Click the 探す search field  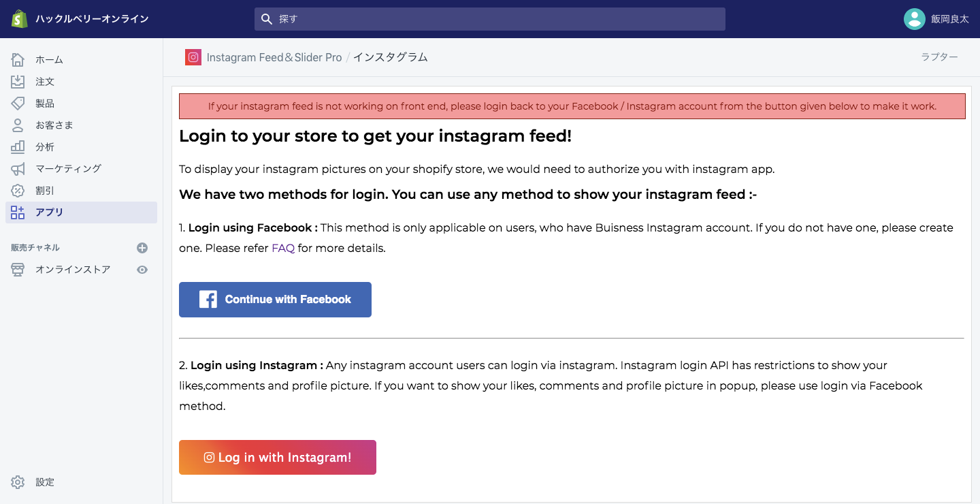point(490,19)
